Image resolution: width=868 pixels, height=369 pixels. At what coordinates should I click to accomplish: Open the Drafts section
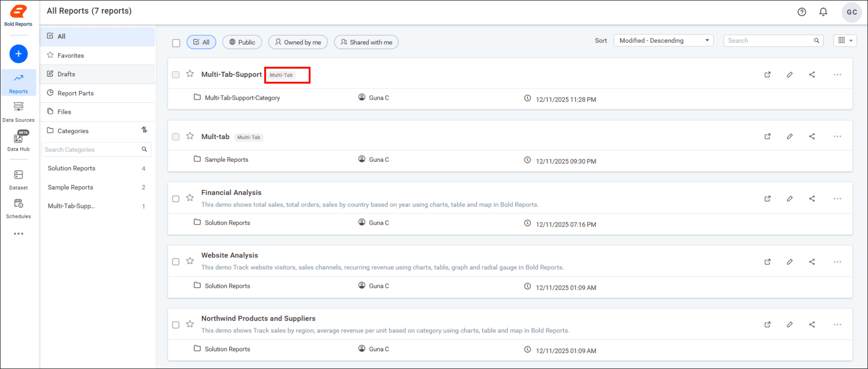[66, 74]
